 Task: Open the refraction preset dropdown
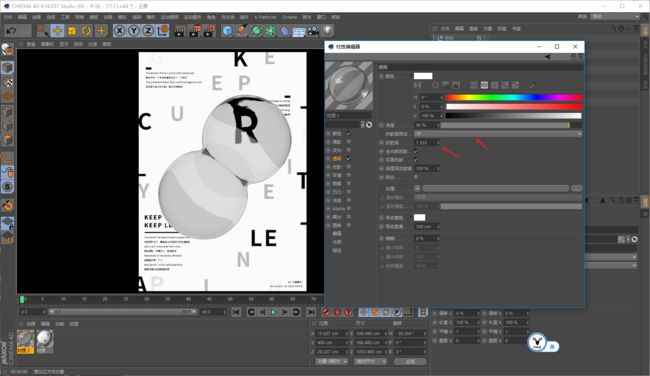click(x=498, y=133)
